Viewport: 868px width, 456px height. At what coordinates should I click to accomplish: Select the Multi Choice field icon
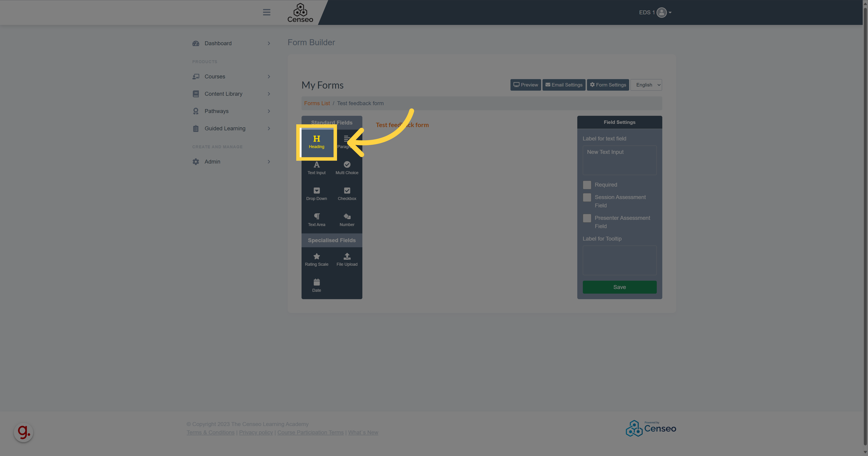coord(347,167)
